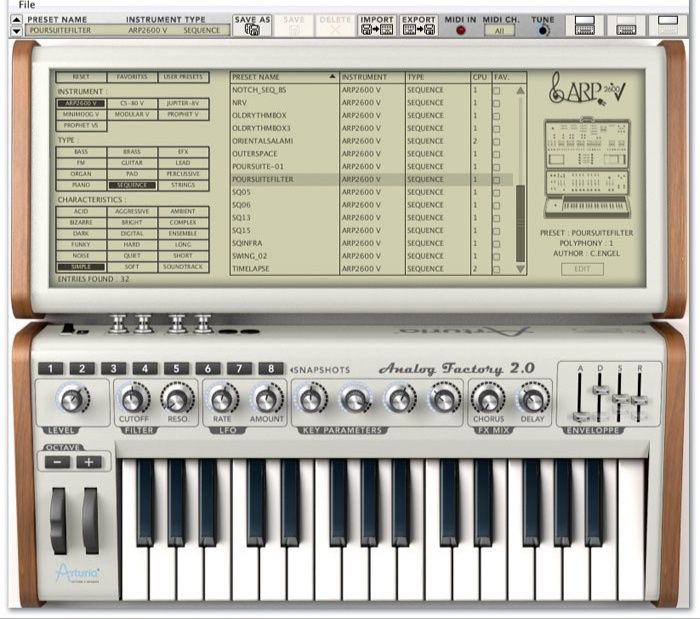Screen dimensions: 700x619
Task: Sort preset list by Instrument column
Action: (x=372, y=77)
